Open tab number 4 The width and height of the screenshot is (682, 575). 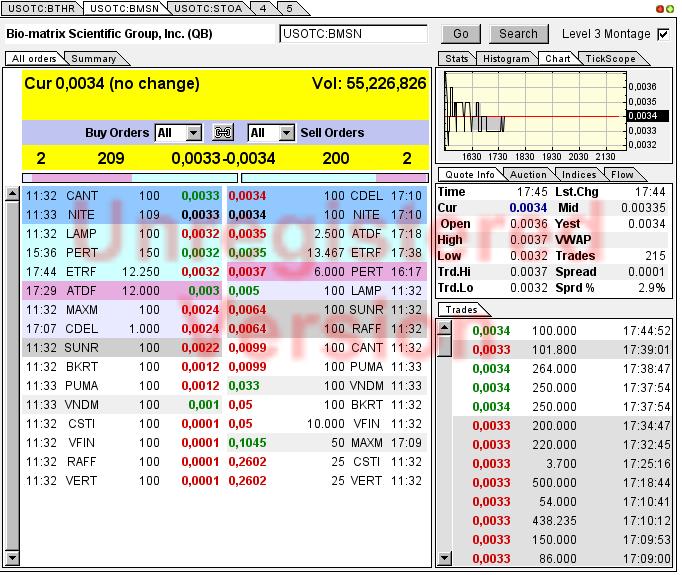tap(263, 9)
